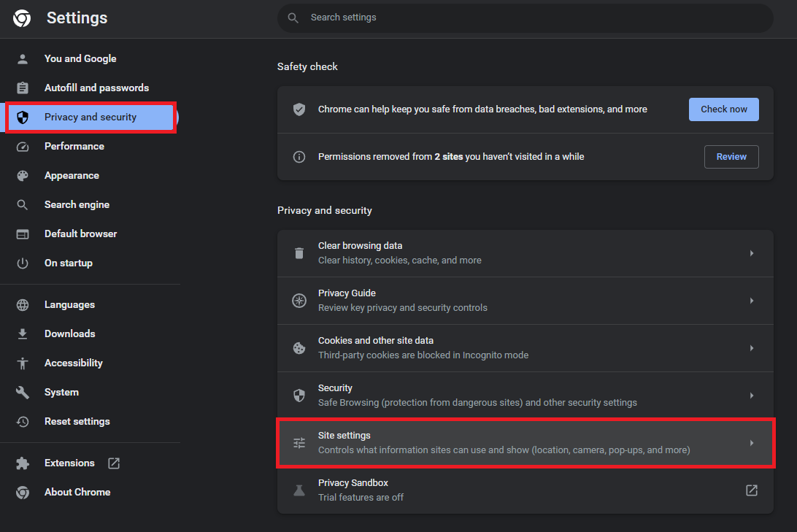Viewport: 797px width, 532px height.
Task: Open the On startup section
Action: pyautogui.click(x=68, y=263)
